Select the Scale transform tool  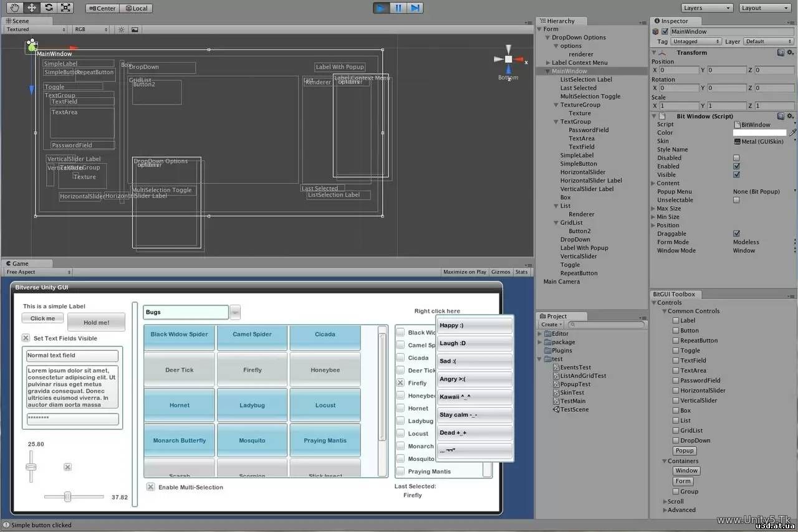click(x=65, y=8)
